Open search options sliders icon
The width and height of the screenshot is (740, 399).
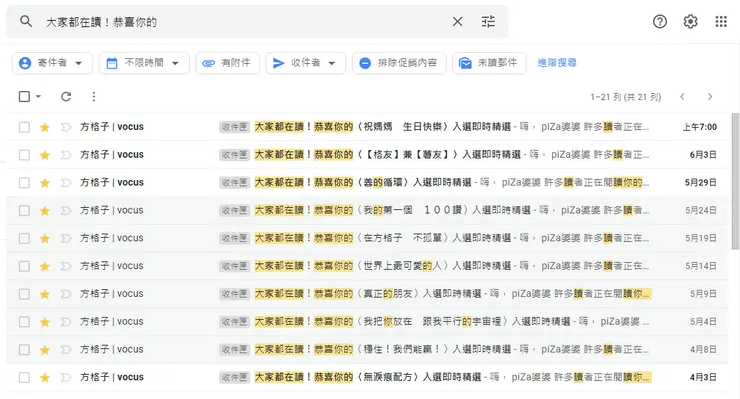tap(488, 21)
